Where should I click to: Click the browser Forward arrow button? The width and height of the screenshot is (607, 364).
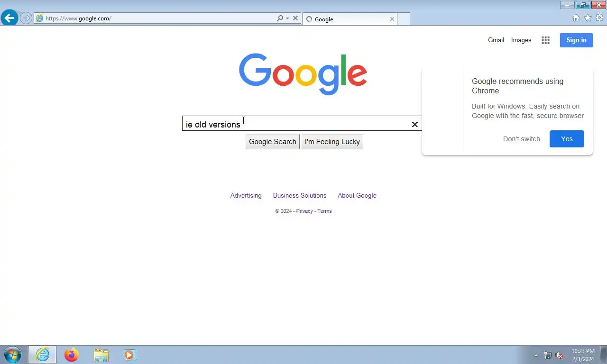[x=26, y=18]
